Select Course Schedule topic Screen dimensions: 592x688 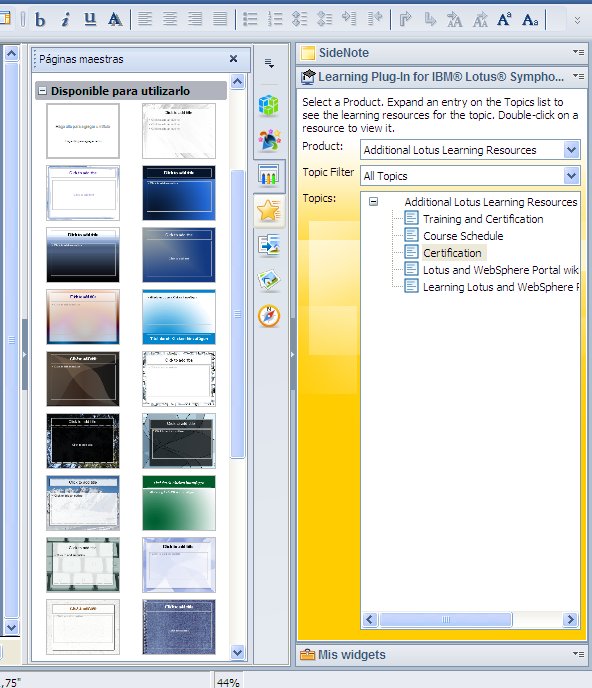(x=463, y=236)
